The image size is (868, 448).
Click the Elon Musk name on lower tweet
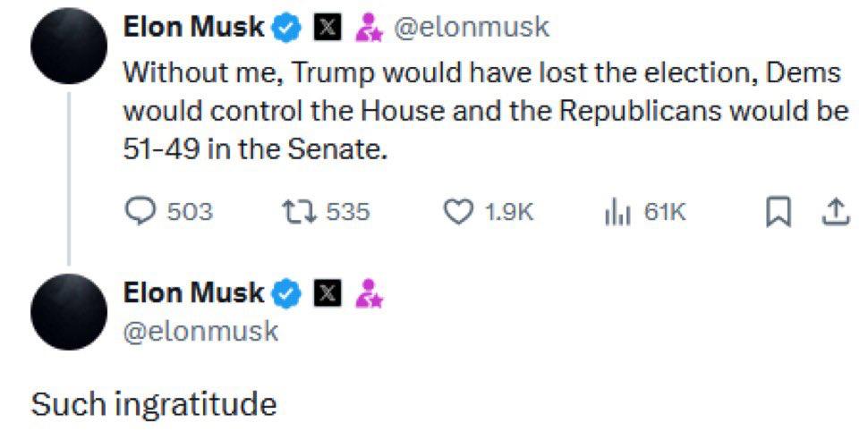coord(193,292)
